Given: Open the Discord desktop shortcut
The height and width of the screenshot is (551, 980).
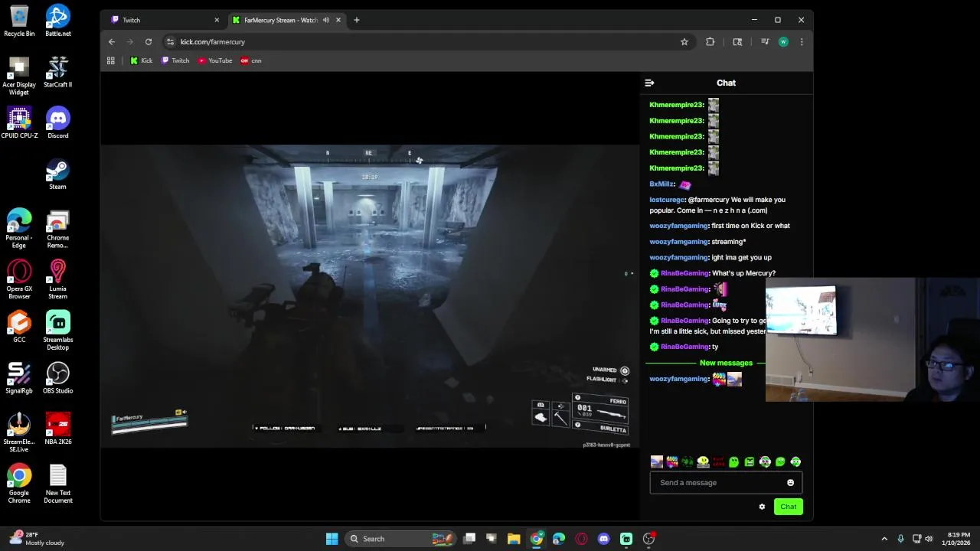Looking at the screenshot, I should (57, 122).
